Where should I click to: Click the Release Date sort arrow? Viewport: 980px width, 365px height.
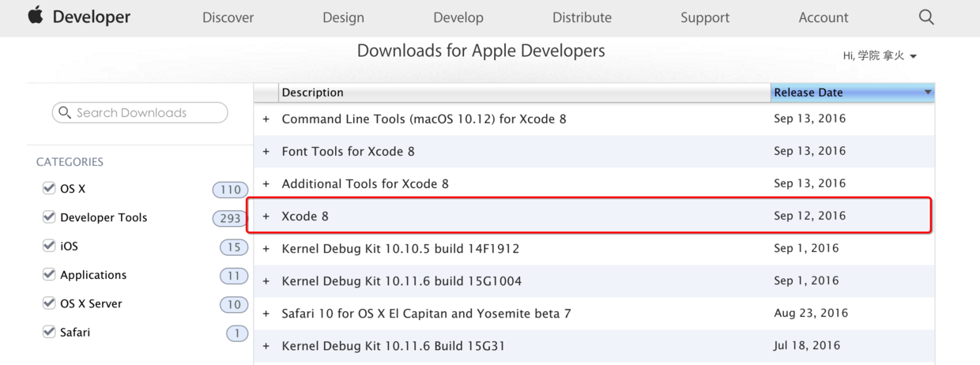928,92
